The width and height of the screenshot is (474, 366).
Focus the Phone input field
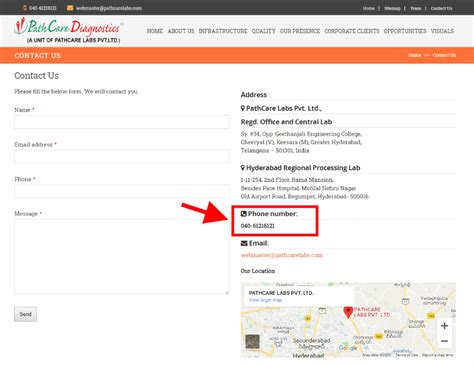[122, 191]
